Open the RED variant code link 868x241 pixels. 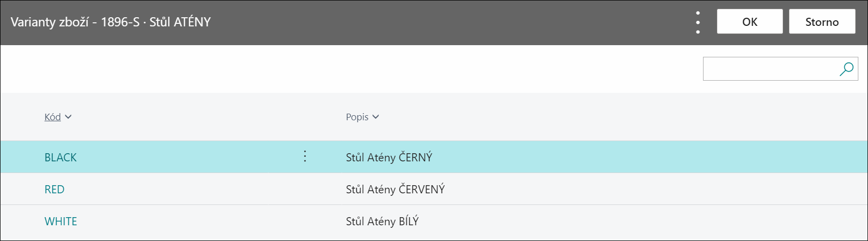pyautogui.click(x=54, y=189)
